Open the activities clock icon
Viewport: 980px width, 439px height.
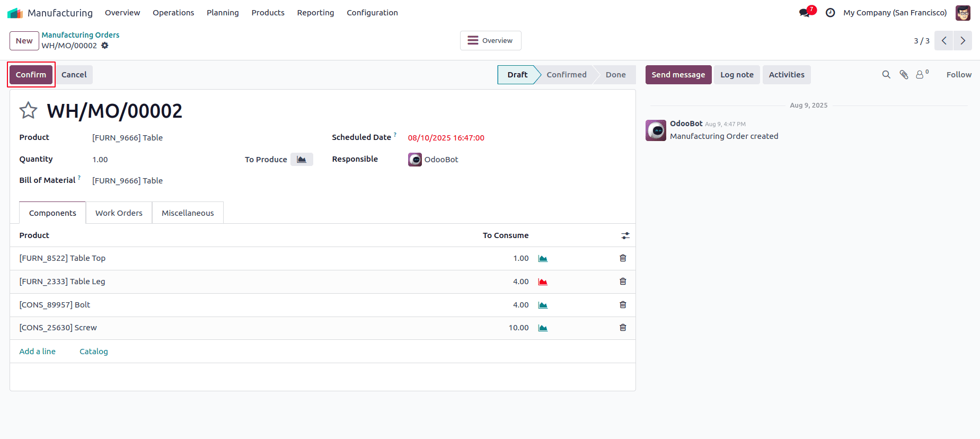[831, 13]
